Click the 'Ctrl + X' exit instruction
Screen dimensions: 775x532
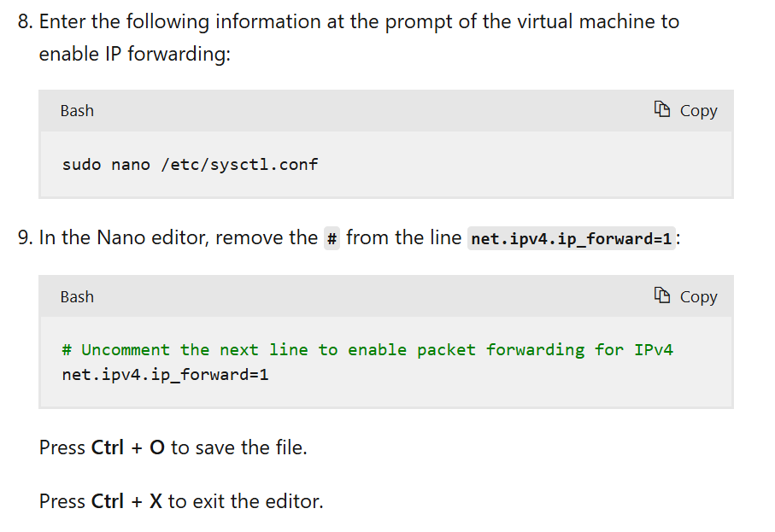click(181, 501)
